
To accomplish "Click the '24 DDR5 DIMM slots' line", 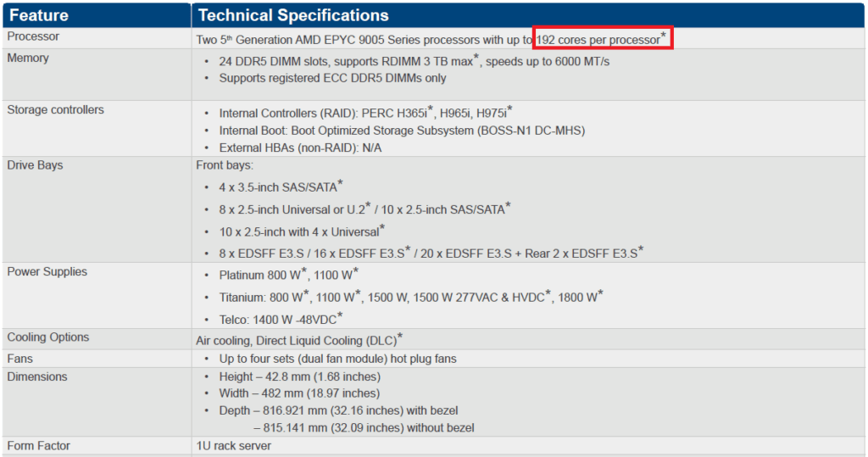I will click(414, 61).
